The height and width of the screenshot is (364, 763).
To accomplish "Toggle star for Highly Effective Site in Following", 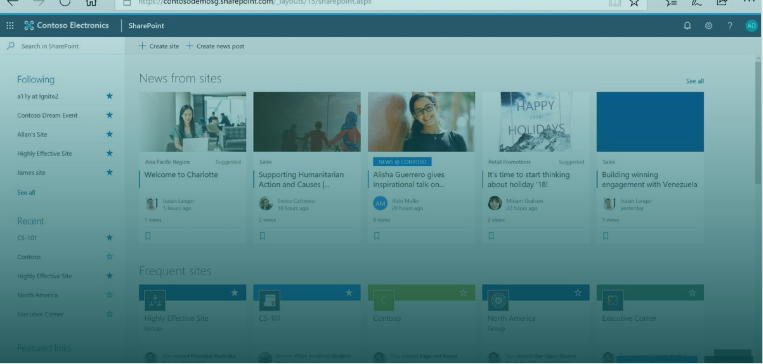I will [109, 153].
